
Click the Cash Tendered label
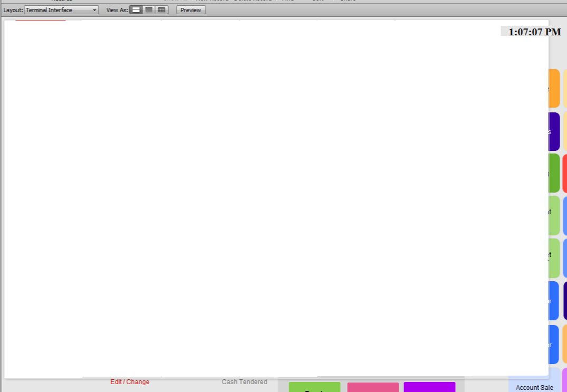(x=244, y=382)
